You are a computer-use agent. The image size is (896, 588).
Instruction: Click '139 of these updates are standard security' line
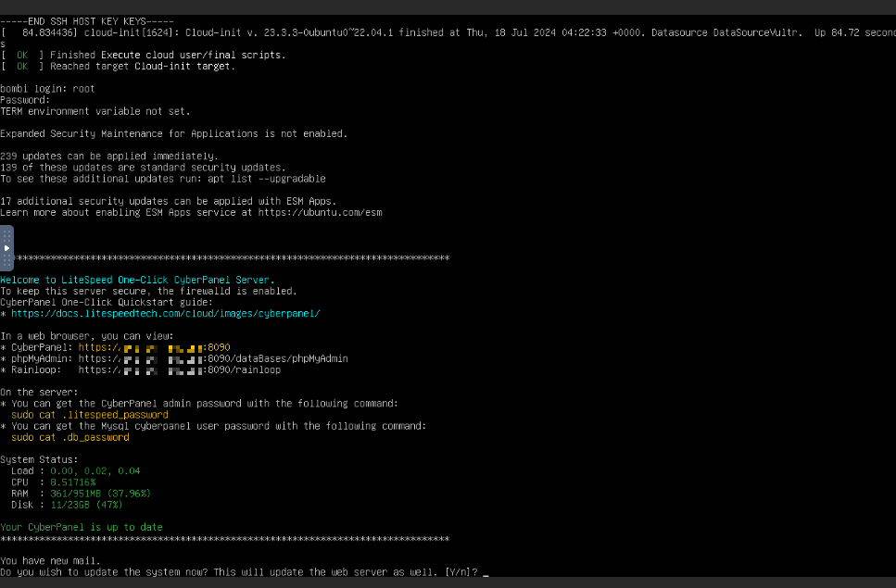pyautogui.click(x=143, y=168)
